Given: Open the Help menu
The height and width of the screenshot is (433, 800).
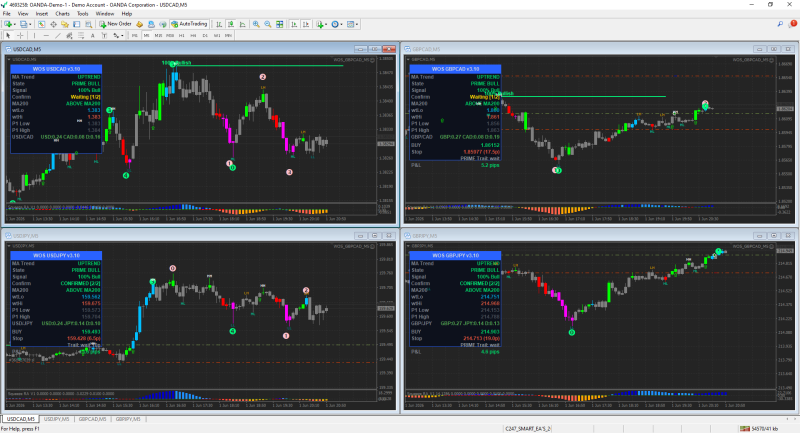Looking at the screenshot, I should [127, 14].
